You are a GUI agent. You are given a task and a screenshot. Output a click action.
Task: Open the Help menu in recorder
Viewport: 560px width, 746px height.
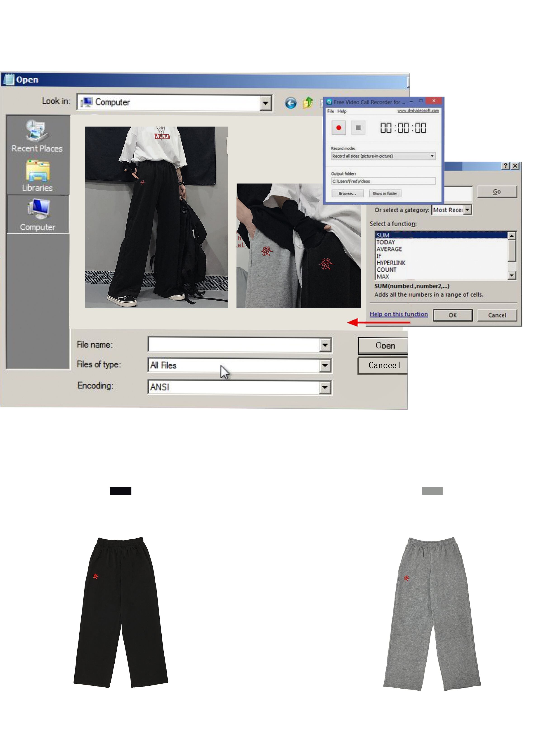pos(342,111)
